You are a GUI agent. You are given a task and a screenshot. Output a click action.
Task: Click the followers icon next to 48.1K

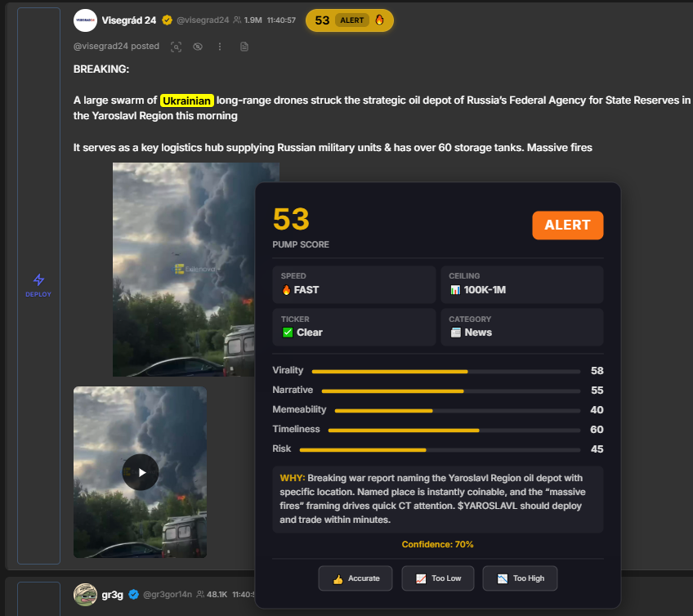200,595
